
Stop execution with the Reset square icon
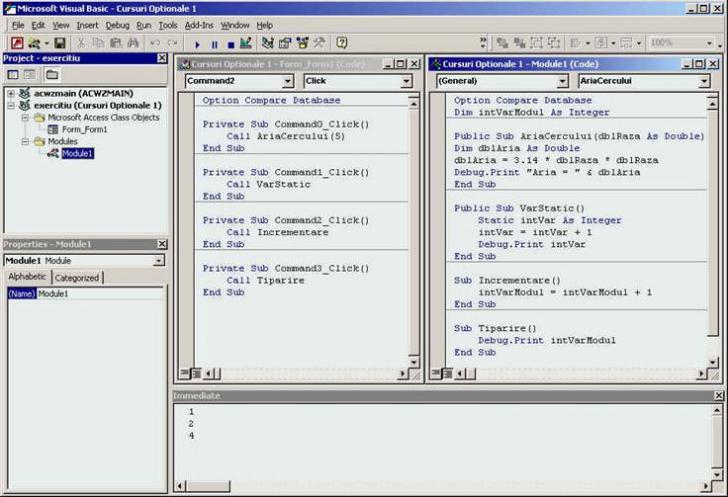click(x=231, y=45)
